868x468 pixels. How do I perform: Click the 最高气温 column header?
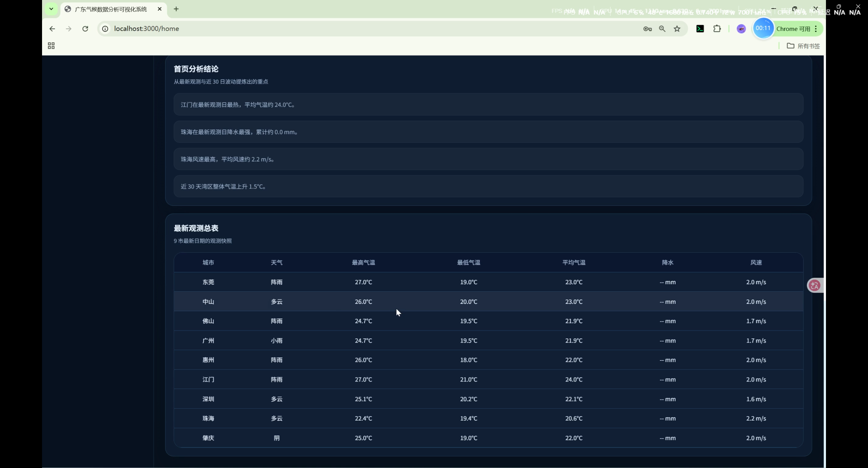[363, 262]
